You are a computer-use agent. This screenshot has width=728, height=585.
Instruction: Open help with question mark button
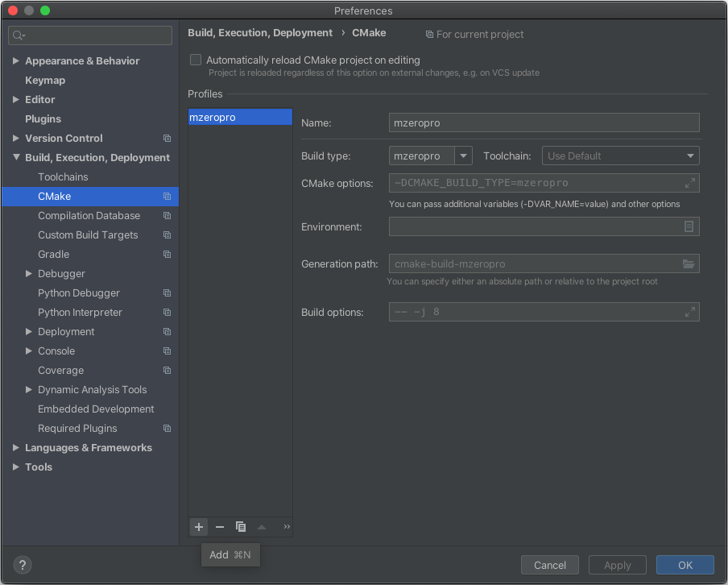click(x=23, y=565)
